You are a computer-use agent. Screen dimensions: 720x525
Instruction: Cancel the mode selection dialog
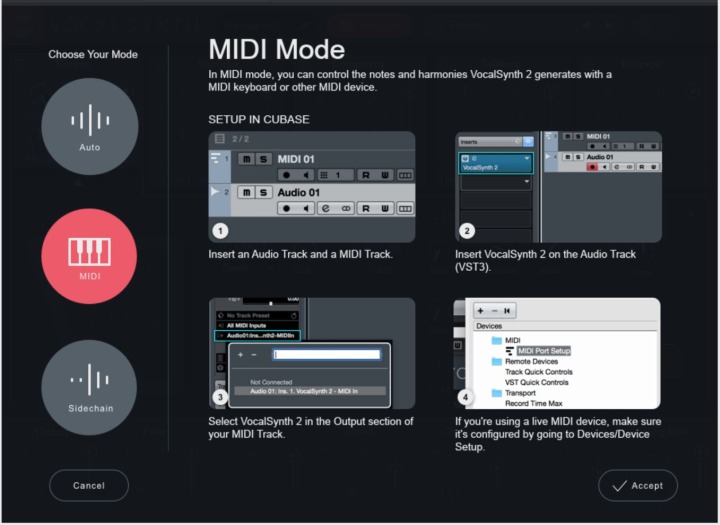[x=89, y=485]
